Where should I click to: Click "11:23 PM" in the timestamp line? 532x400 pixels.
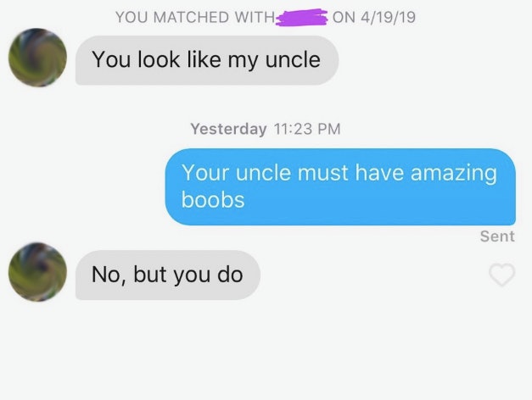pos(306,129)
